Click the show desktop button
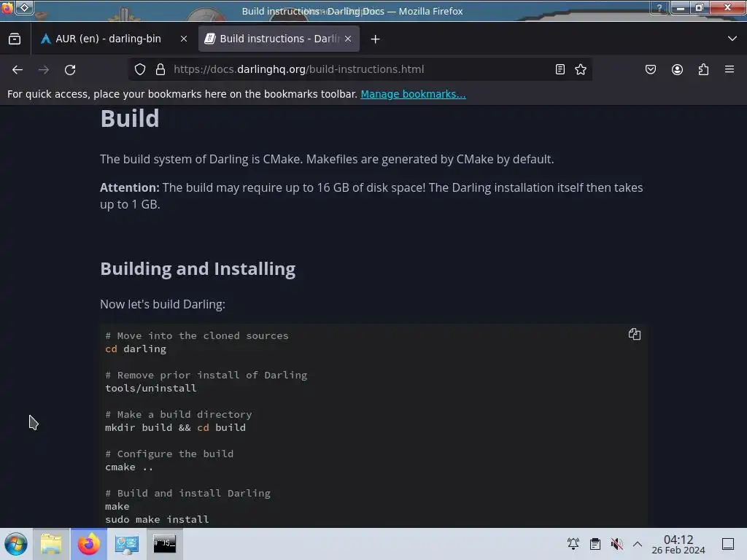747x560 pixels. 728,544
